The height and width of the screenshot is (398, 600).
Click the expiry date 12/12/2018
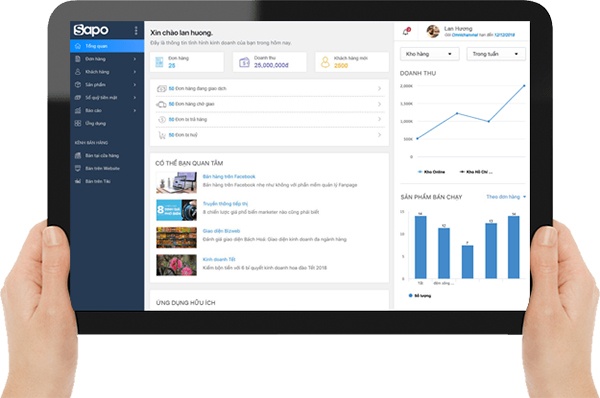(x=504, y=35)
